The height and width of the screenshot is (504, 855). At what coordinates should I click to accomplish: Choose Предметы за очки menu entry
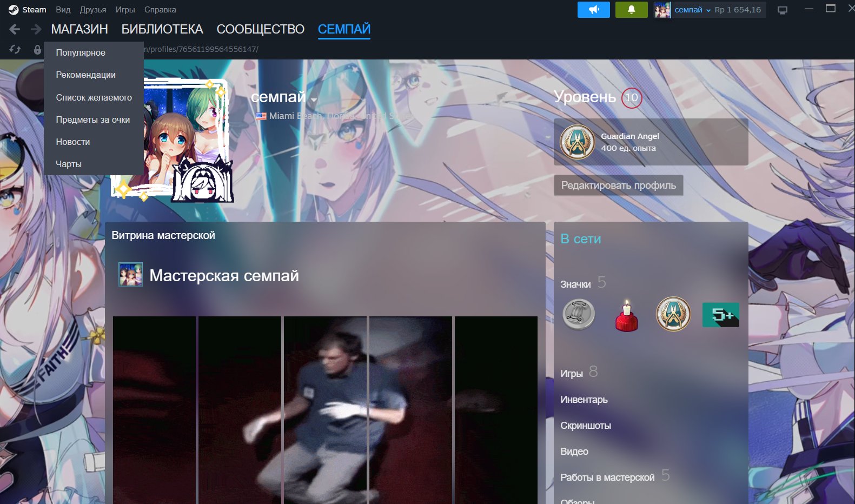pos(94,120)
